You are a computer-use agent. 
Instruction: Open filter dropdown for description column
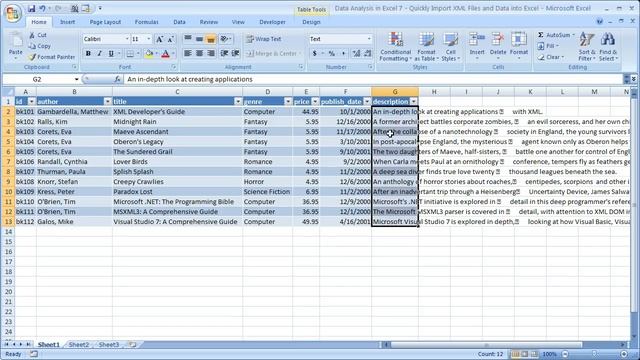pyautogui.click(x=413, y=102)
